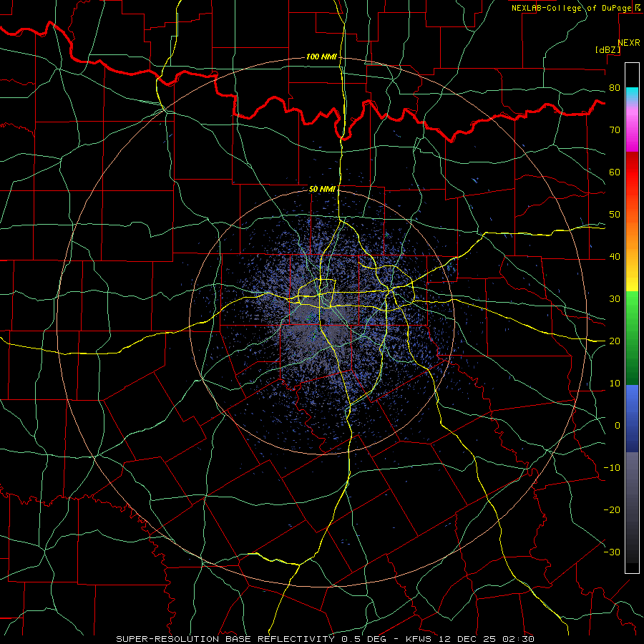Click the 50 value on dBZ scale
The width and height of the screenshot is (644, 644).
click(x=615, y=215)
